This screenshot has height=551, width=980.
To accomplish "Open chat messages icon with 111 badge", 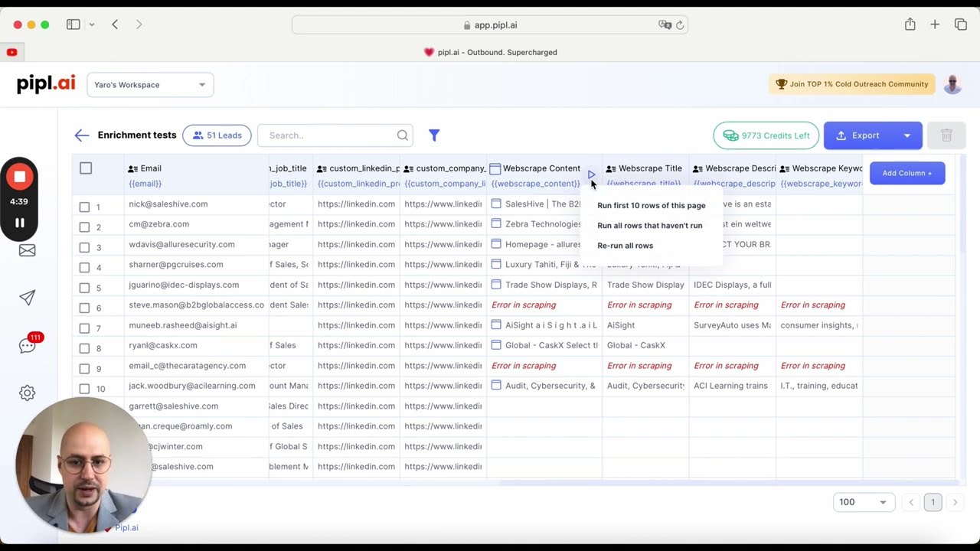I will coord(28,345).
